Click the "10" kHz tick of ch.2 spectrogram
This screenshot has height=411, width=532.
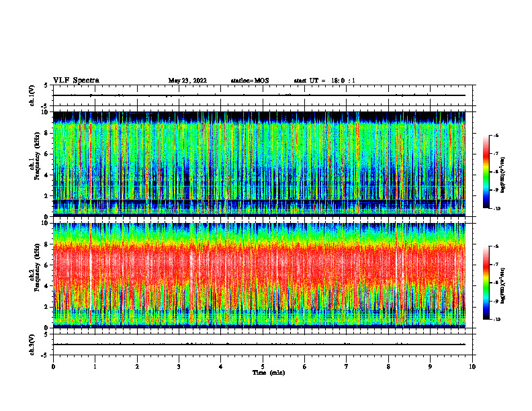[45, 223]
